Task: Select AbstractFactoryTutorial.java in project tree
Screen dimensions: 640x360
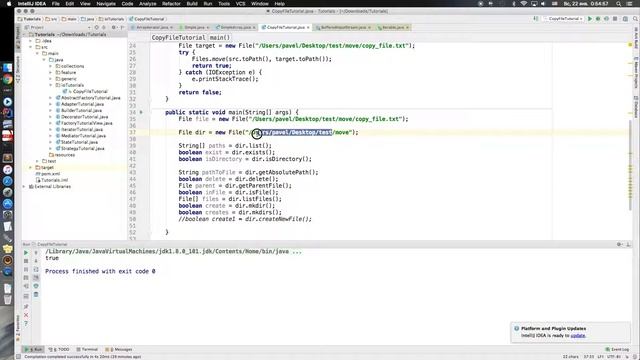Action: (x=88, y=98)
